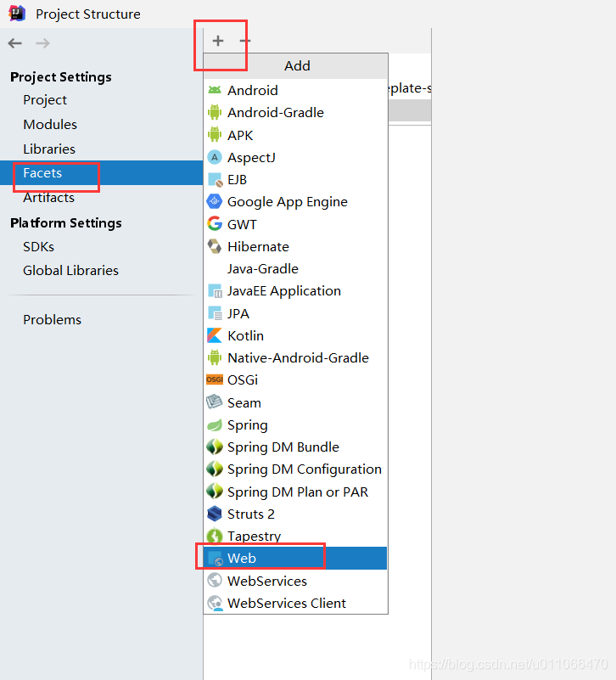The height and width of the screenshot is (680, 616).
Task: Click the AspectJ circle icon
Action: pyautogui.click(x=215, y=157)
